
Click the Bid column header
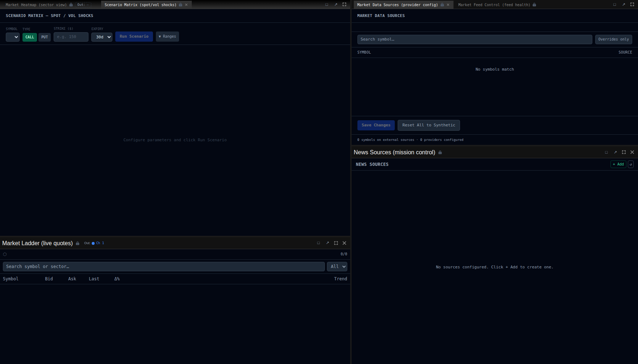[49, 279]
